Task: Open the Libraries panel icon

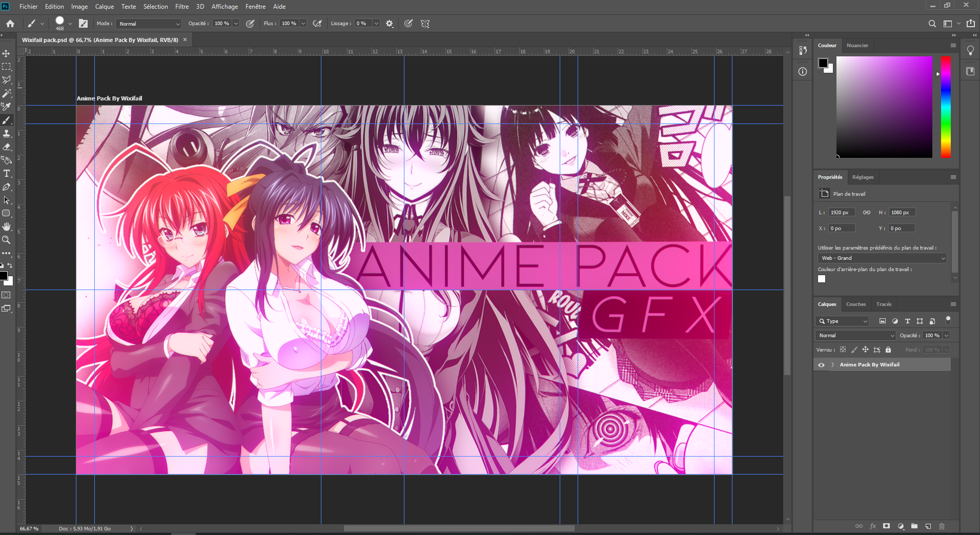Action: [x=970, y=72]
